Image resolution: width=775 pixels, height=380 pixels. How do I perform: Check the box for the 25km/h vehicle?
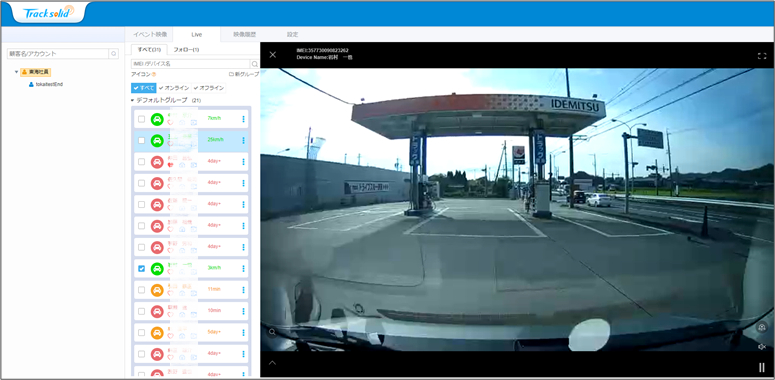tap(141, 140)
